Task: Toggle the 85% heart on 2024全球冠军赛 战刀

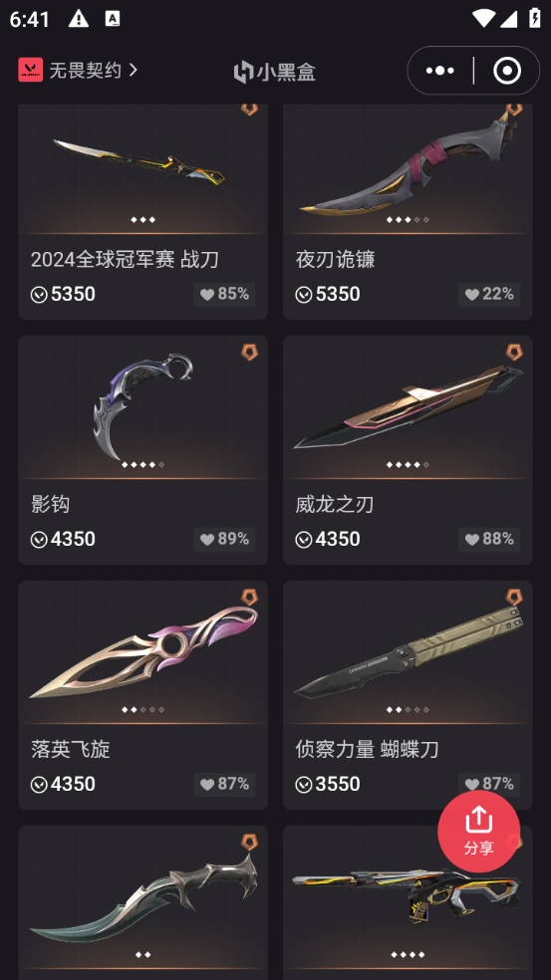Action: (224, 295)
